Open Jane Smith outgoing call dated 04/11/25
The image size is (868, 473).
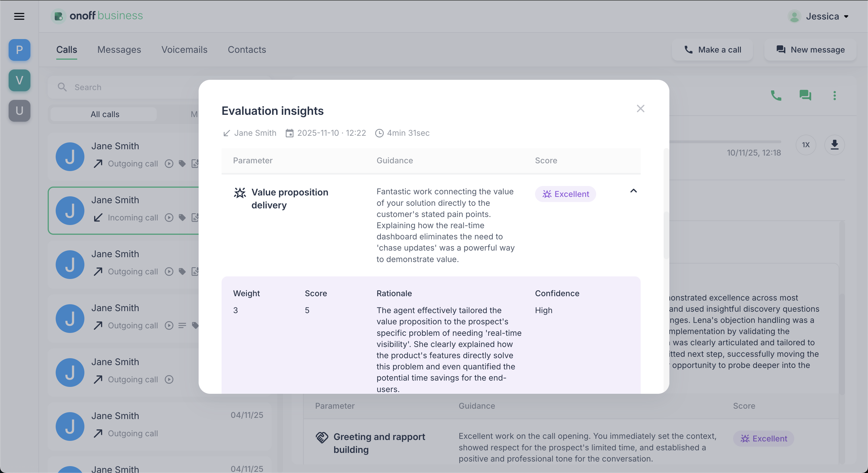[159, 427]
